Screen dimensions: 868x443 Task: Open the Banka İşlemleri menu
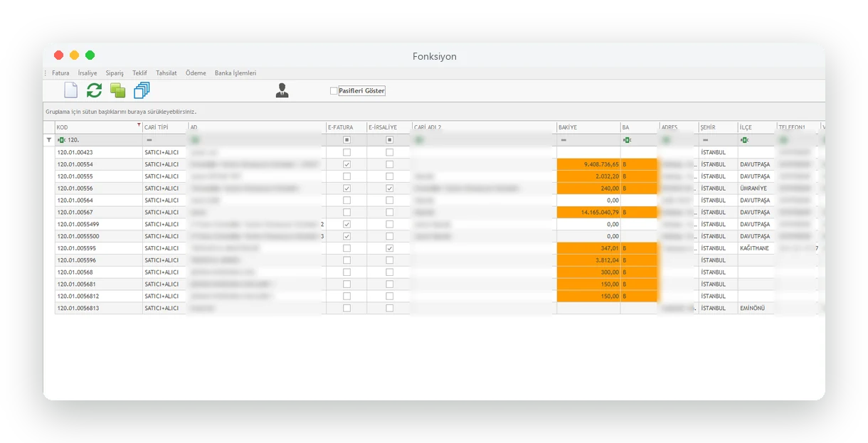[235, 73]
